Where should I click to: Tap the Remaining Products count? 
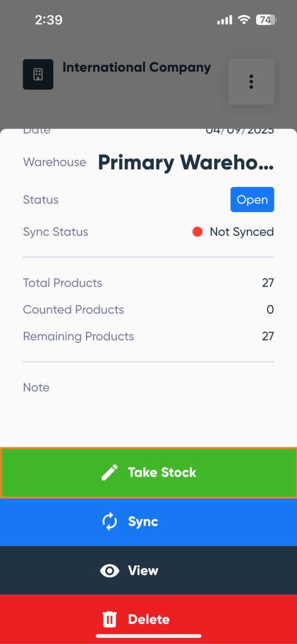coord(268,336)
